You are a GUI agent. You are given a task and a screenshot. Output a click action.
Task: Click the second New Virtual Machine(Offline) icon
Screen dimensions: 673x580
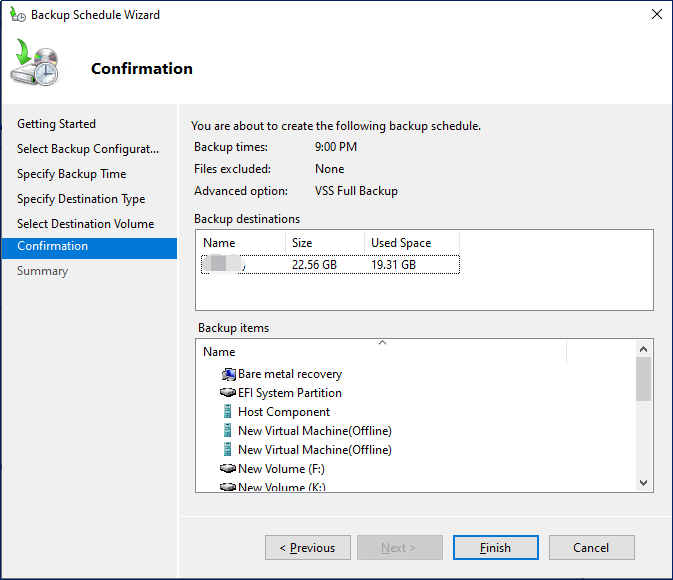click(228, 450)
